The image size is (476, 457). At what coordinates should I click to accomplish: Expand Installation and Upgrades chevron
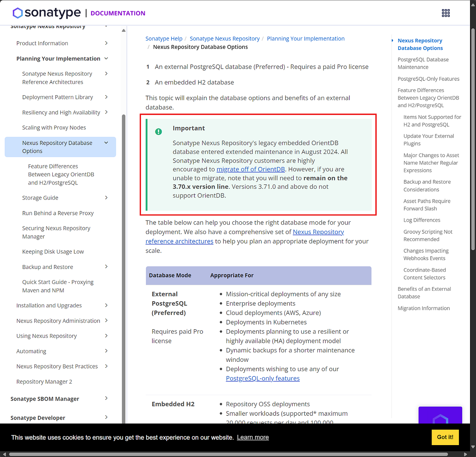[x=106, y=305]
